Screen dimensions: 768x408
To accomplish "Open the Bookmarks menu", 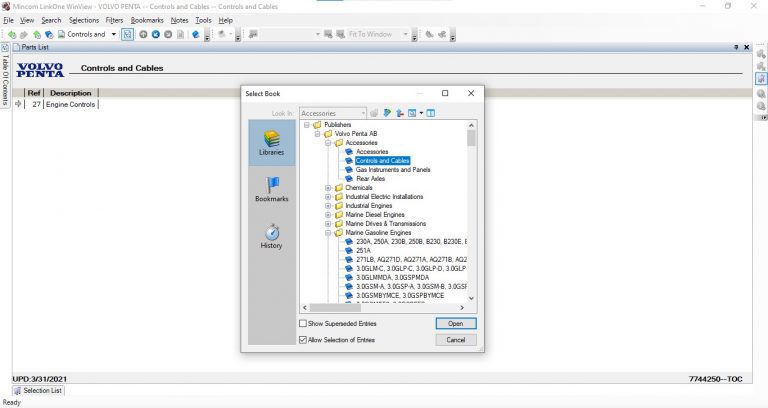I will (147, 20).
